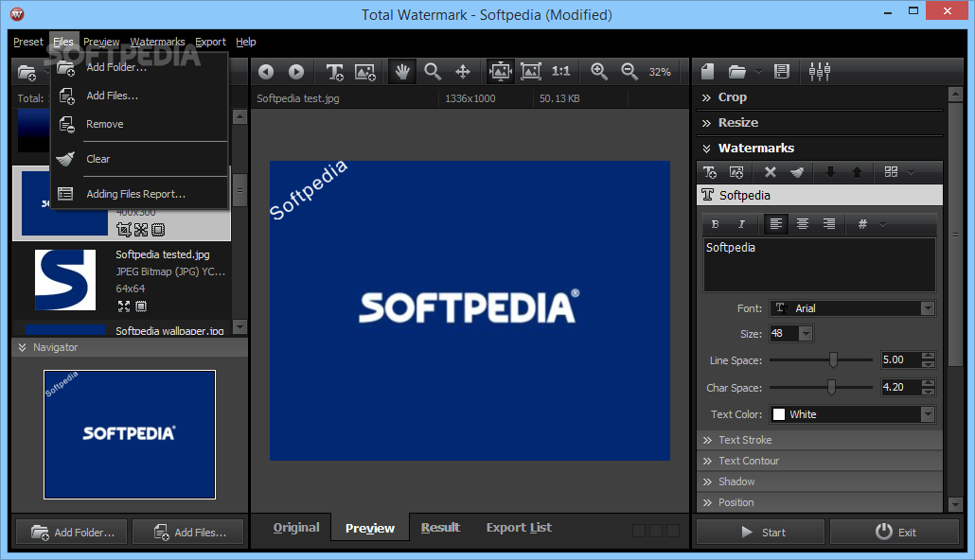Align watermark text left
This screenshot has height=560, width=975.
pyautogui.click(x=775, y=224)
